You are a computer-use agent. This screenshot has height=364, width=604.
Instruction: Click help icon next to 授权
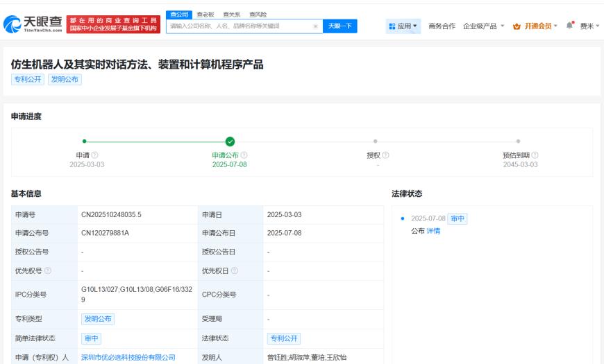(385, 155)
